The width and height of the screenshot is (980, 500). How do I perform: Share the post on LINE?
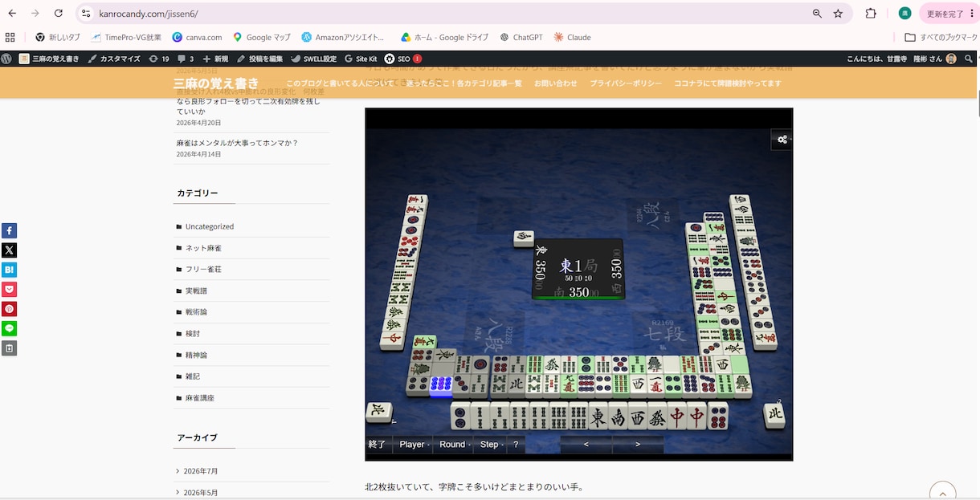[9, 328]
